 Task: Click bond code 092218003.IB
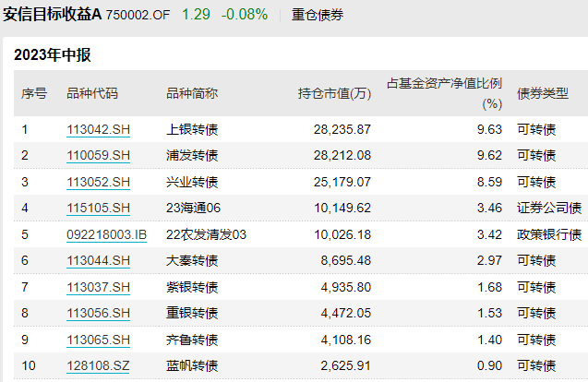106,234
